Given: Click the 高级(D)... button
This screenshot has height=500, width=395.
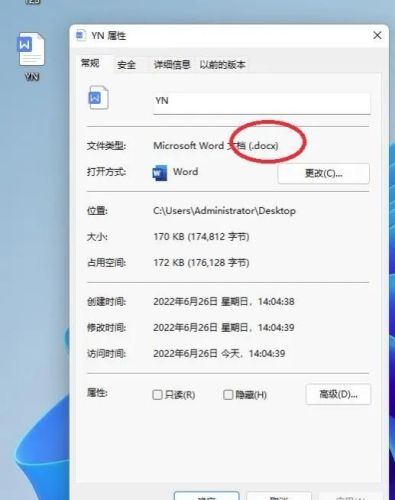Looking at the screenshot, I should [338, 394].
